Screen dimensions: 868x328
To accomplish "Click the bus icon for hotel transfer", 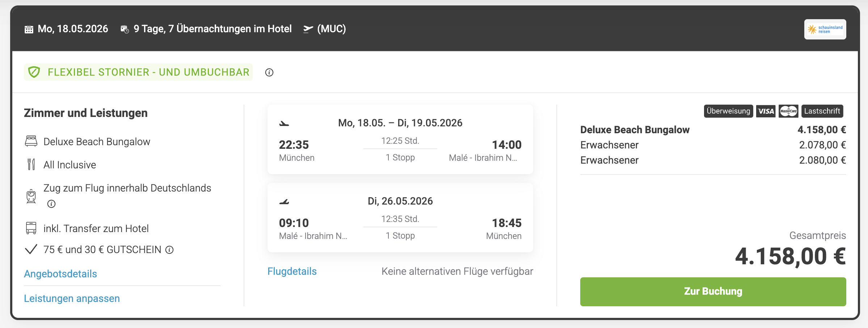I will click(31, 228).
